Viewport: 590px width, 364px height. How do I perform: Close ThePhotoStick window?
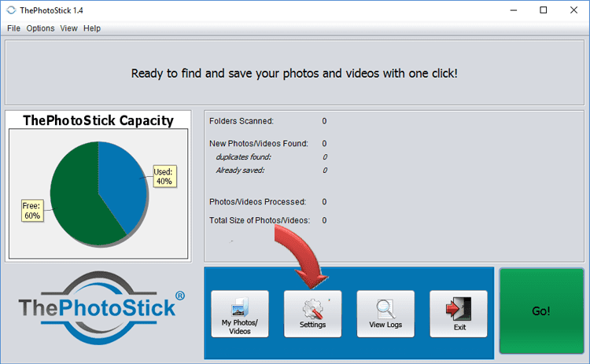[x=573, y=10]
